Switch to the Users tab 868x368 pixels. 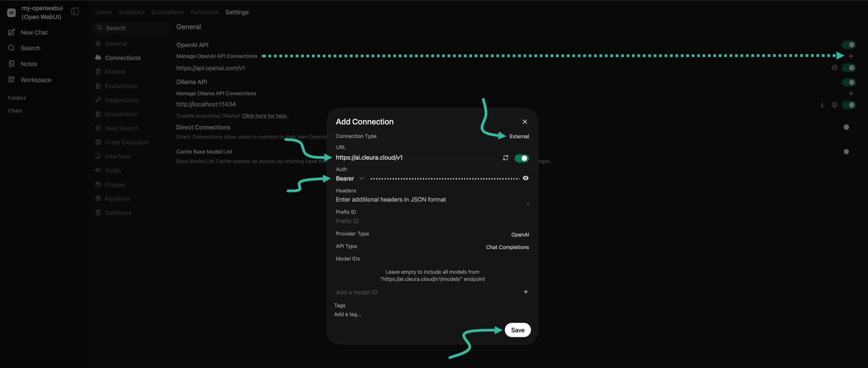[x=103, y=12]
